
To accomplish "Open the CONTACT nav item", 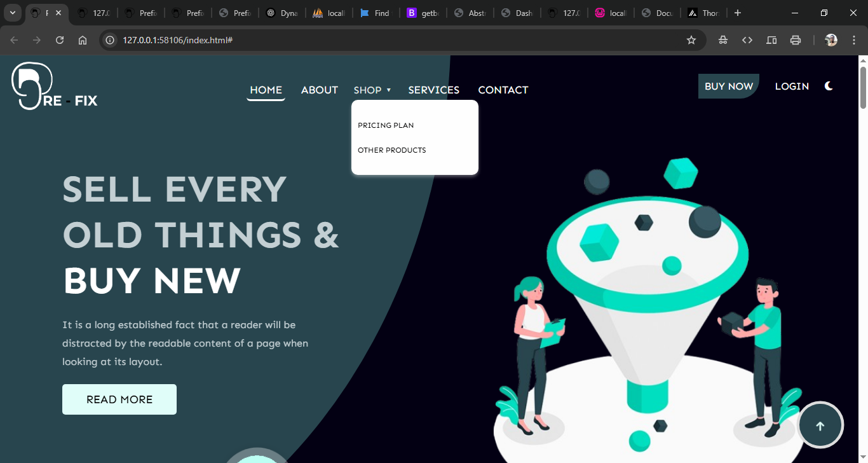I will [x=503, y=90].
